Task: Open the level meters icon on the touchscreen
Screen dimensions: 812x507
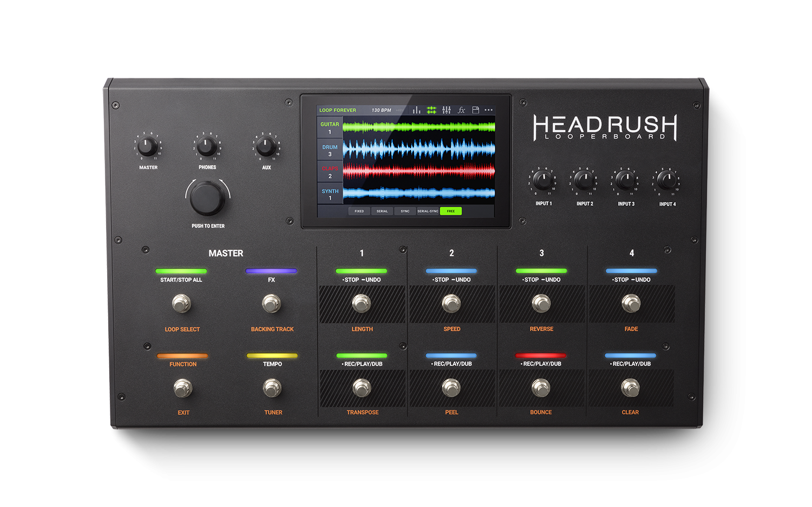Action: coord(417,110)
